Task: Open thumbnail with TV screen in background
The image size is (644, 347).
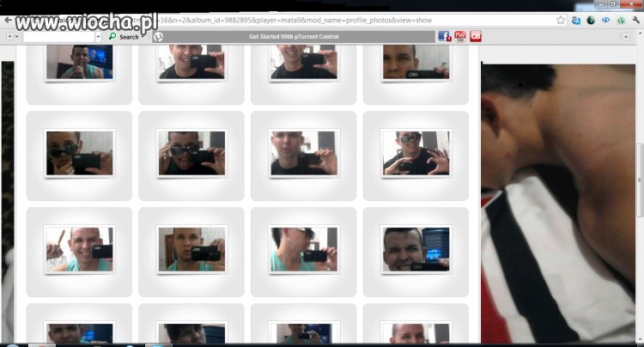Action: tap(79, 62)
